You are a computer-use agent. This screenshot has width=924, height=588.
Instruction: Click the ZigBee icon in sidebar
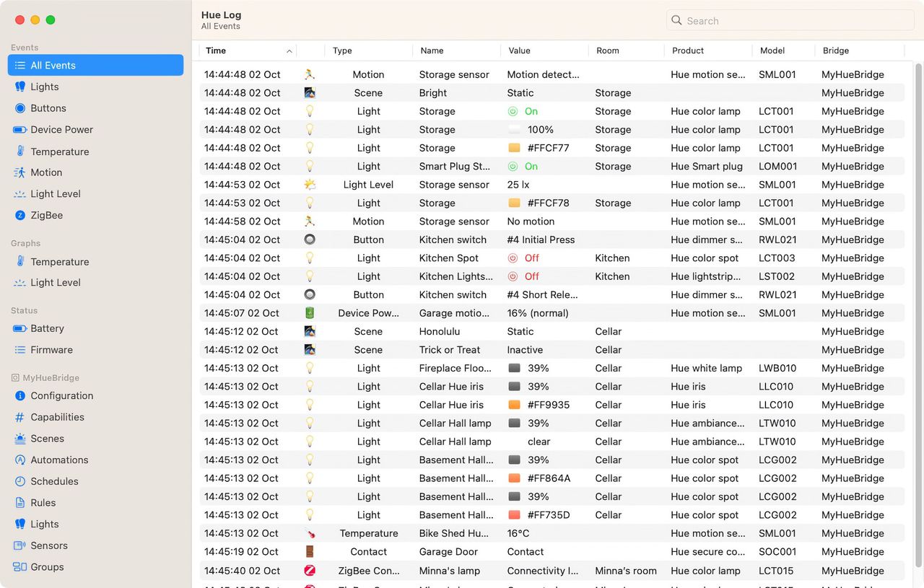[x=20, y=215]
